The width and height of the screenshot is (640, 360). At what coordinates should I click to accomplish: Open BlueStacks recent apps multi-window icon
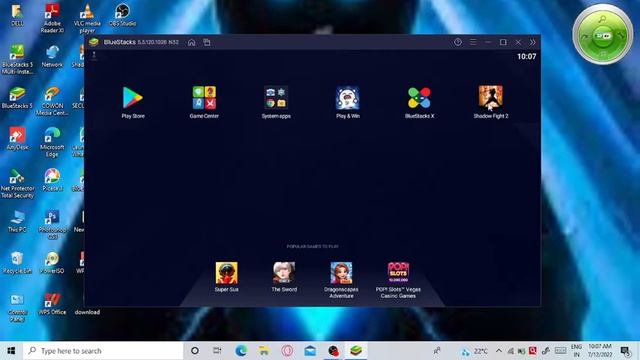tap(207, 42)
